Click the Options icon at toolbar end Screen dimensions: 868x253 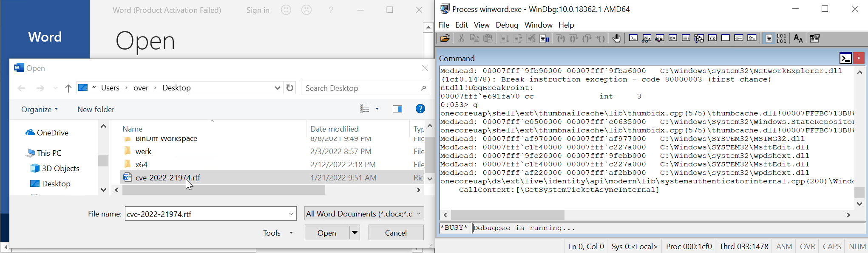point(814,39)
